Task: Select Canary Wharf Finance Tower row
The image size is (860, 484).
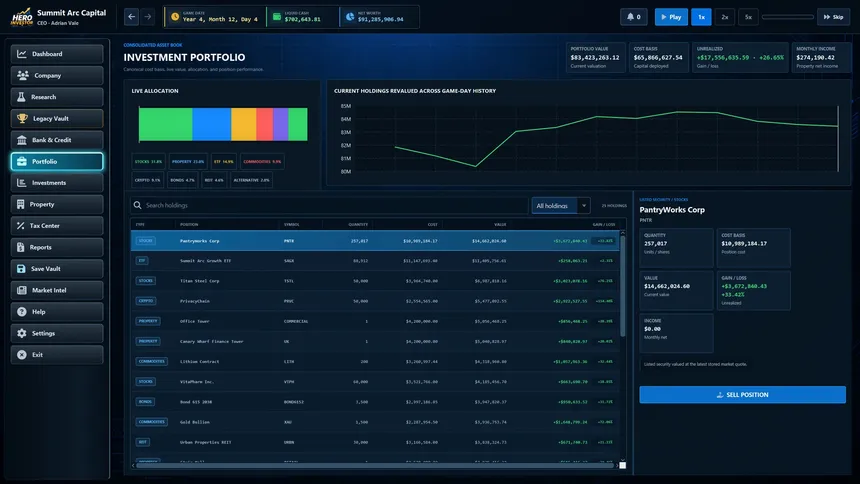Action: tap(375, 341)
